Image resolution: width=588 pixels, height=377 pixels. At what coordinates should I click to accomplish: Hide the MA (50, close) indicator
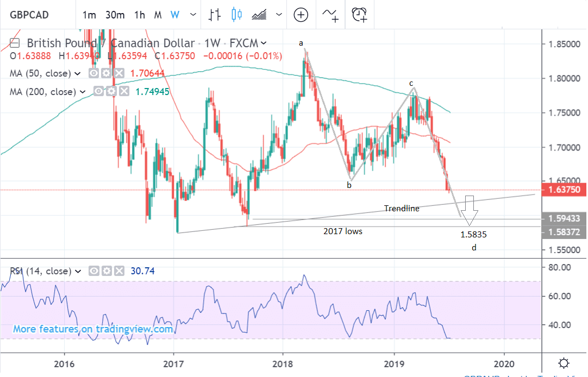tap(93, 73)
